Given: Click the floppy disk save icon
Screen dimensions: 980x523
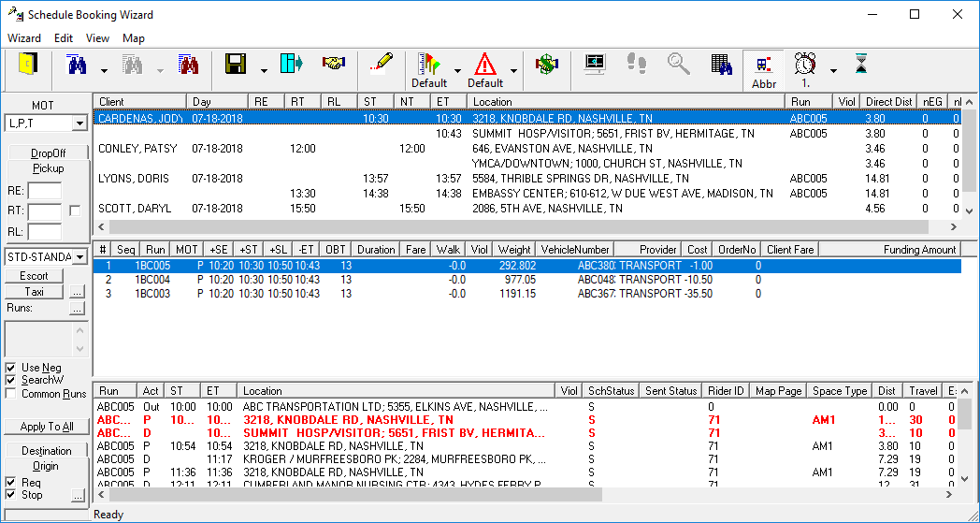Looking at the screenshot, I should click(x=236, y=64).
